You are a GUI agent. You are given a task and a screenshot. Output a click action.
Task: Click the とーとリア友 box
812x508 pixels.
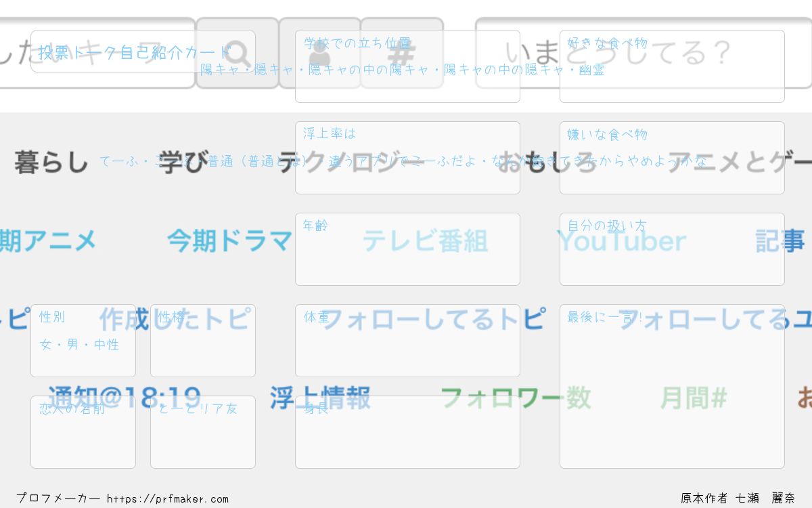tap(203, 432)
